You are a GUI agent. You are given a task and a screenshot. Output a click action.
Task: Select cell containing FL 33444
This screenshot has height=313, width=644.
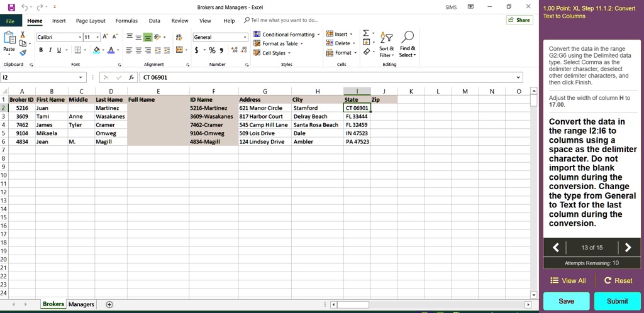pyautogui.click(x=357, y=116)
